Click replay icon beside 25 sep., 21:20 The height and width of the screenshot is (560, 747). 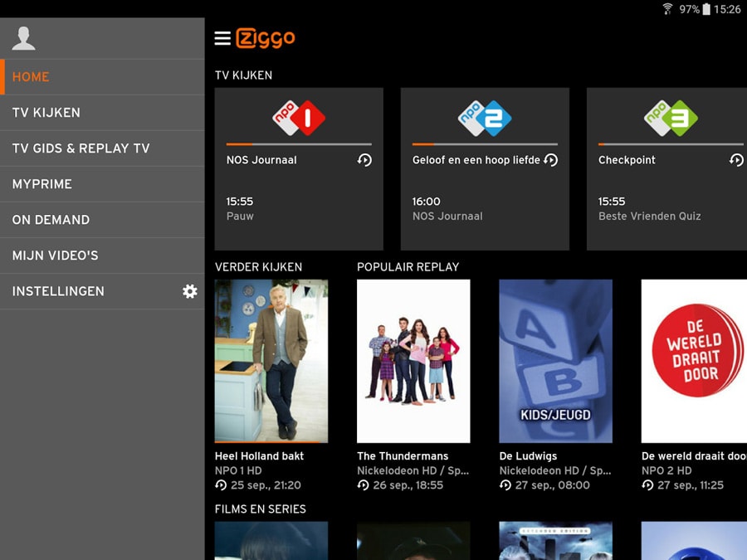click(x=221, y=485)
